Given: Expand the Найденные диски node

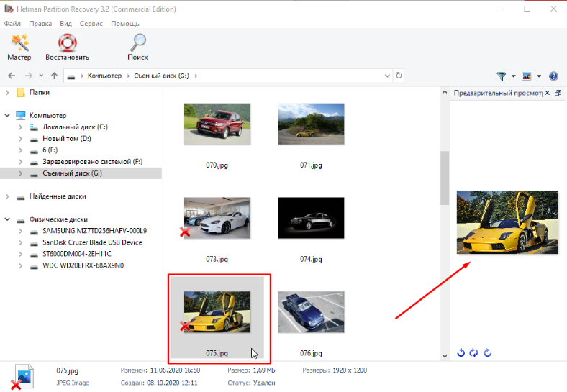Looking at the screenshot, I should click(7, 196).
